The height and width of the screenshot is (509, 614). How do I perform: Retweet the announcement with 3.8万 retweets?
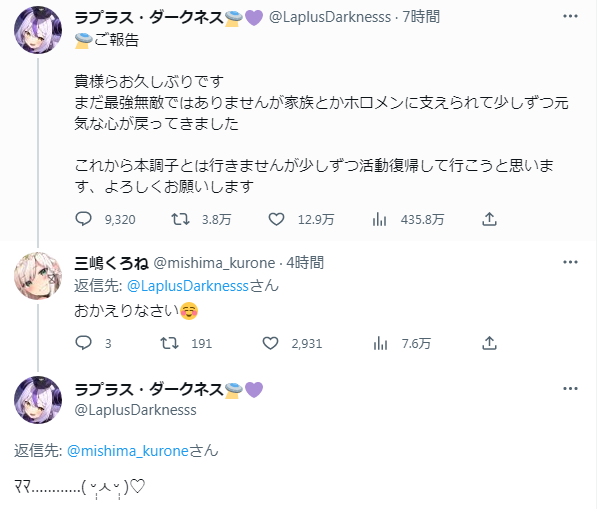pos(182,219)
